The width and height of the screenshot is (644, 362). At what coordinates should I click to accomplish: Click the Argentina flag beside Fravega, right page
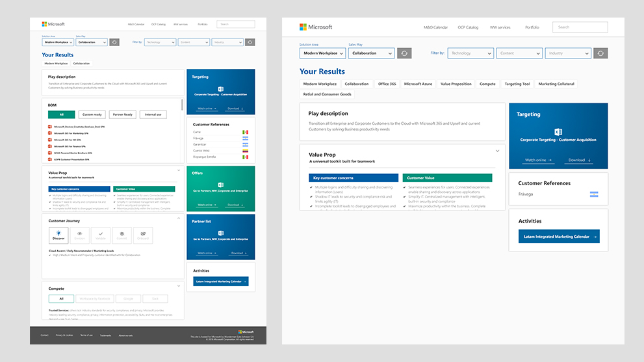click(x=594, y=194)
